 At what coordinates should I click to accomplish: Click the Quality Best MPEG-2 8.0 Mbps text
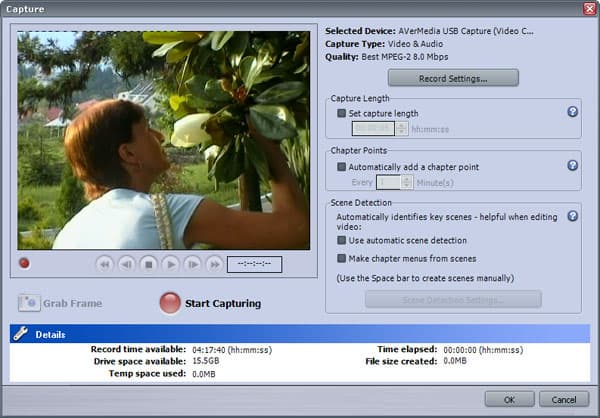(386, 57)
